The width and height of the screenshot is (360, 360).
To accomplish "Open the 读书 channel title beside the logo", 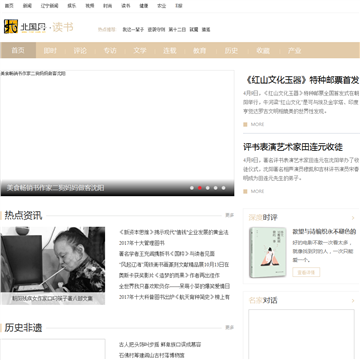I will (63, 27).
